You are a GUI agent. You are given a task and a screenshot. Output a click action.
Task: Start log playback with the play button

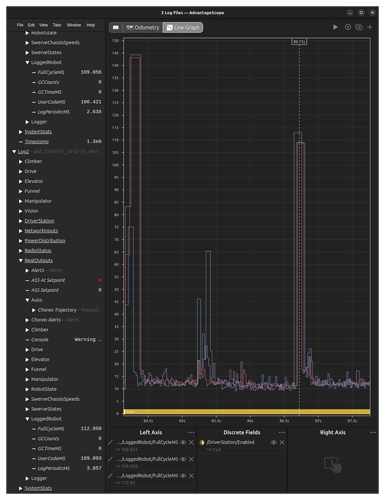tap(335, 27)
